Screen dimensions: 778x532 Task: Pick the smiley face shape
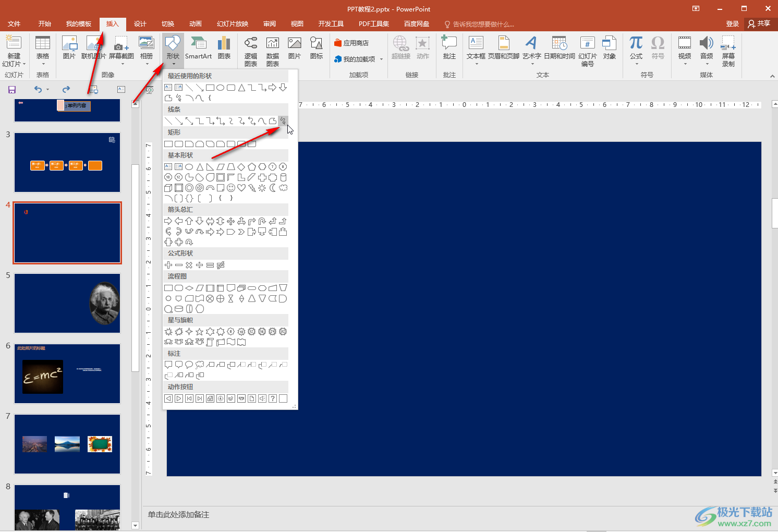231,188
